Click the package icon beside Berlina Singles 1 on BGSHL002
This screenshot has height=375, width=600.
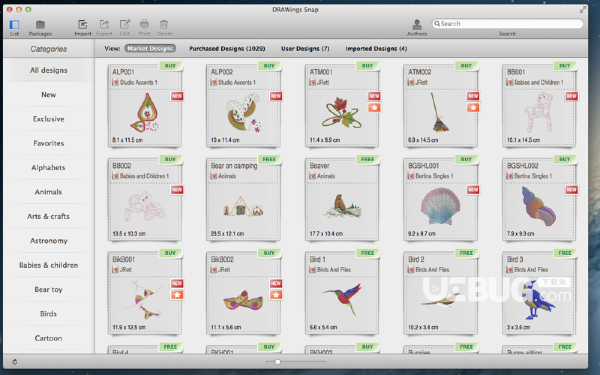click(510, 176)
